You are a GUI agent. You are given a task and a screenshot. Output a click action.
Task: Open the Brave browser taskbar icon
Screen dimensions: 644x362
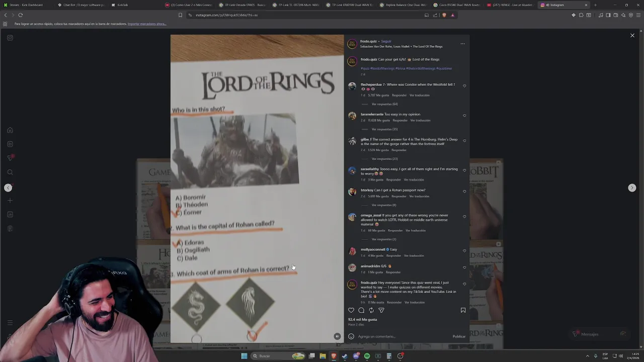coord(334,356)
